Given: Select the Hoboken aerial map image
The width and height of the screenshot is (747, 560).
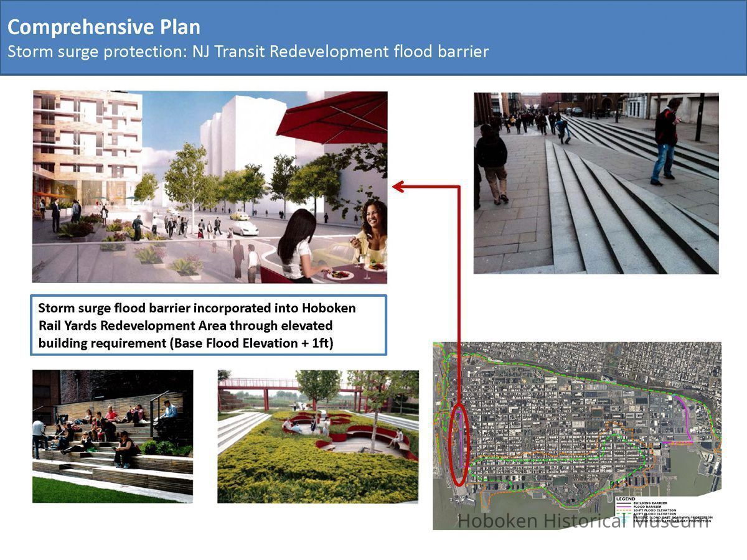Looking at the screenshot, I should 576,436.
